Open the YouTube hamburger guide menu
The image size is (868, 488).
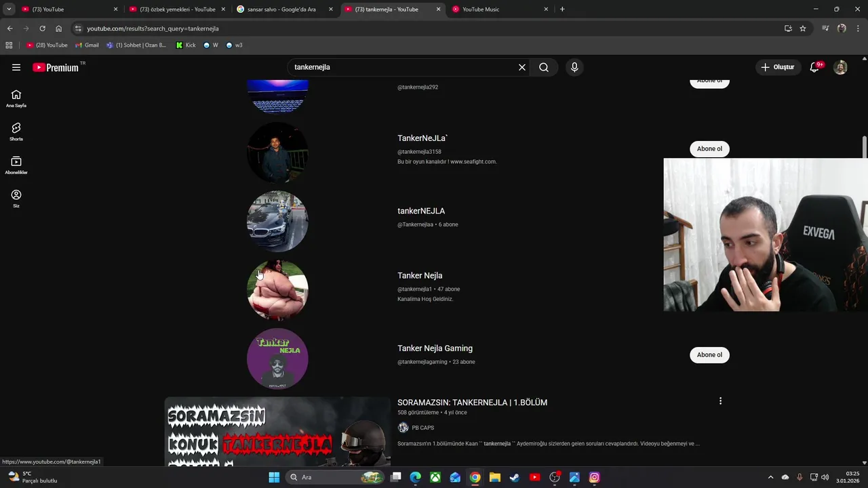[16, 67]
